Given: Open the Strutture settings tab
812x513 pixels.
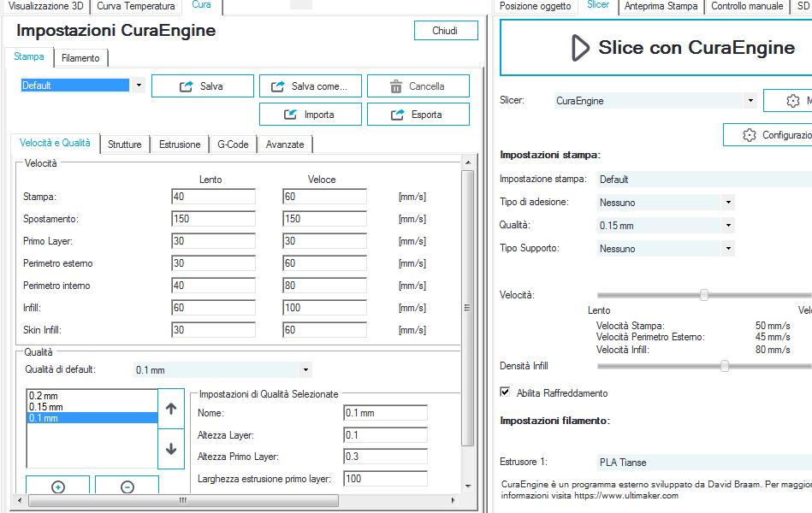Looking at the screenshot, I should (125, 144).
